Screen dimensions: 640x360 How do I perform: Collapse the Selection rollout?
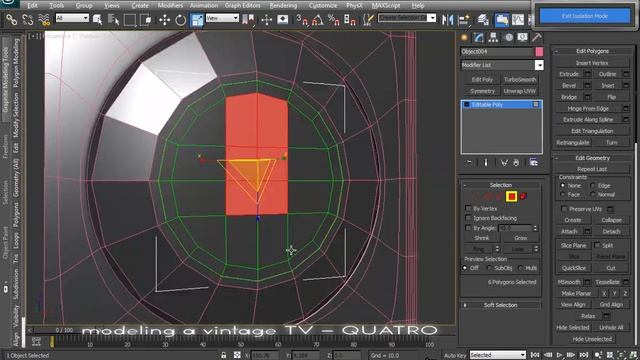pyautogui.click(x=501, y=185)
